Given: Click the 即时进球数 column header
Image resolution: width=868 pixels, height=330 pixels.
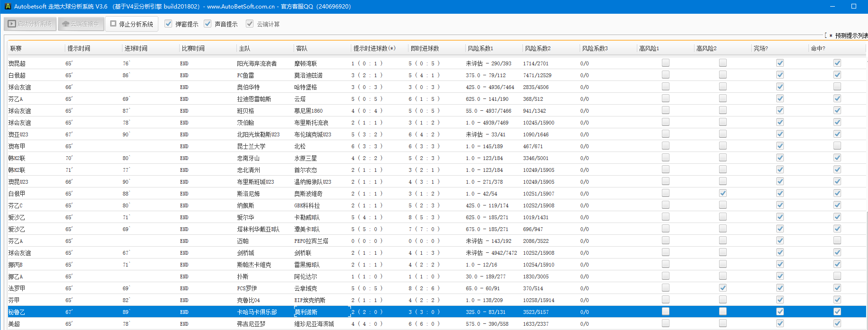Looking at the screenshot, I should click(x=425, y=48).
